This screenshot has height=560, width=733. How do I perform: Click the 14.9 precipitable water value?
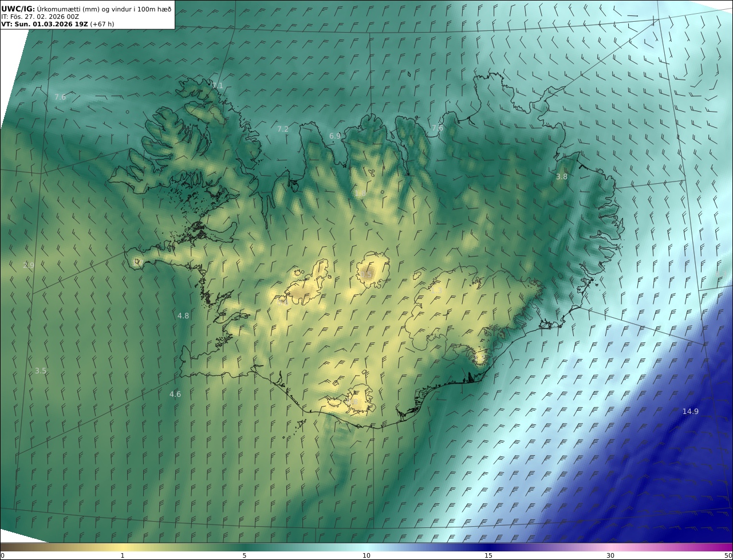tap(690, 411)
